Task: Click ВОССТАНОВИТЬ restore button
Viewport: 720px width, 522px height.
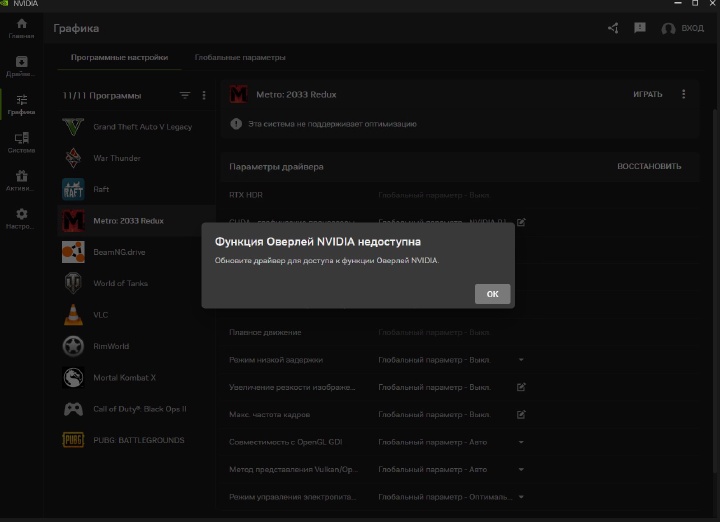Action: click(x=649, y=166)
